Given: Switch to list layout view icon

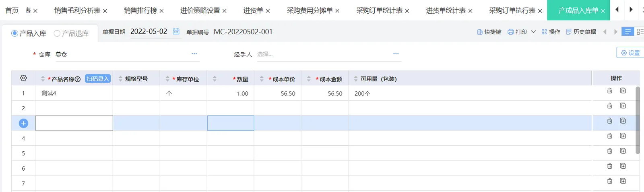Looking at the screenshot, I should pos(627,32).
